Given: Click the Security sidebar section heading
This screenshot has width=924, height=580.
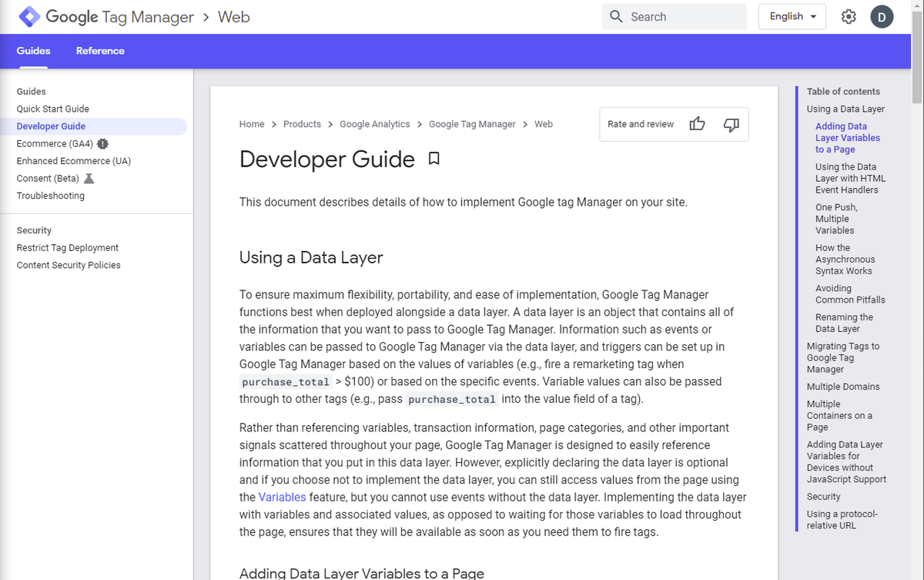Looking at the screenshot, I should coord(34,230).
